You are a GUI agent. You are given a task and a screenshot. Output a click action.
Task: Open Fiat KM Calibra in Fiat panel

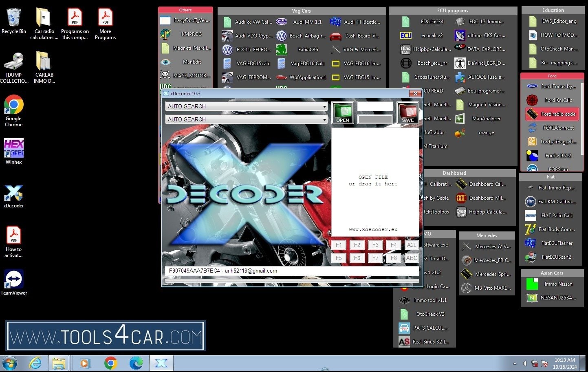(x=551, y=202)
